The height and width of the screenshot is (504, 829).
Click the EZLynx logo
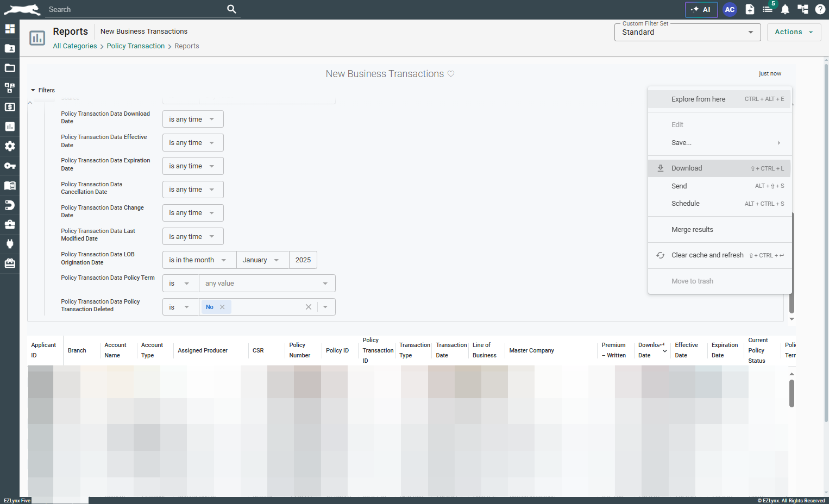click(22, 9)
